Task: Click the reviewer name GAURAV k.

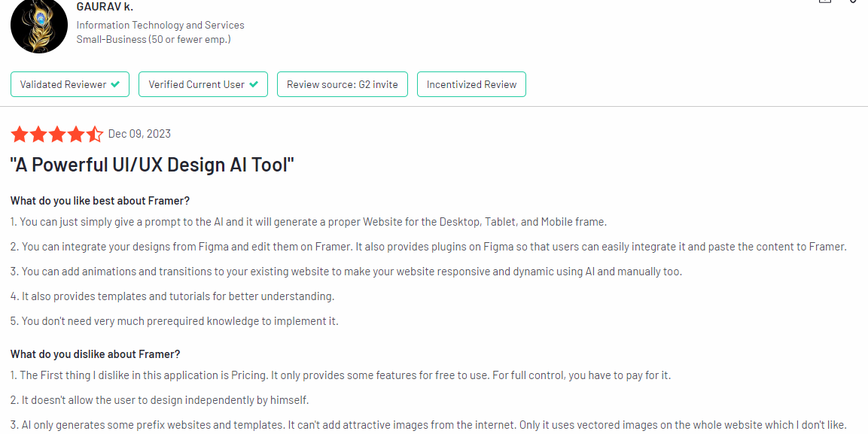Action: 105,8
